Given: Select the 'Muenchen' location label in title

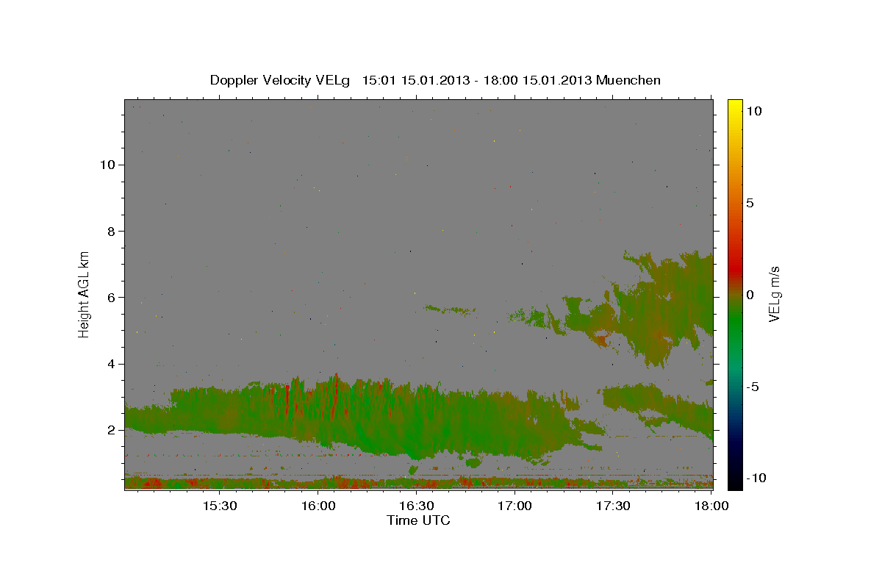Looking at the screenshot, I should pos(628,80).
